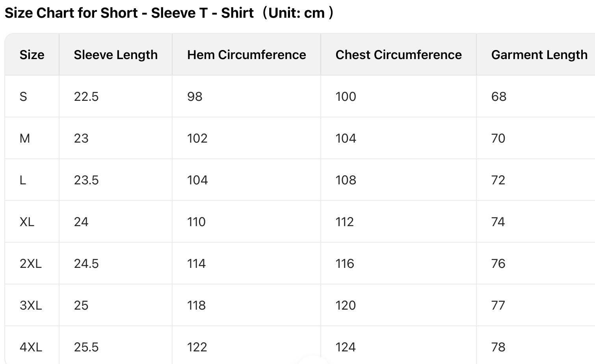Click the size chart title text
This screenshot has height=364, width=595.
click(x=169, y=13)
